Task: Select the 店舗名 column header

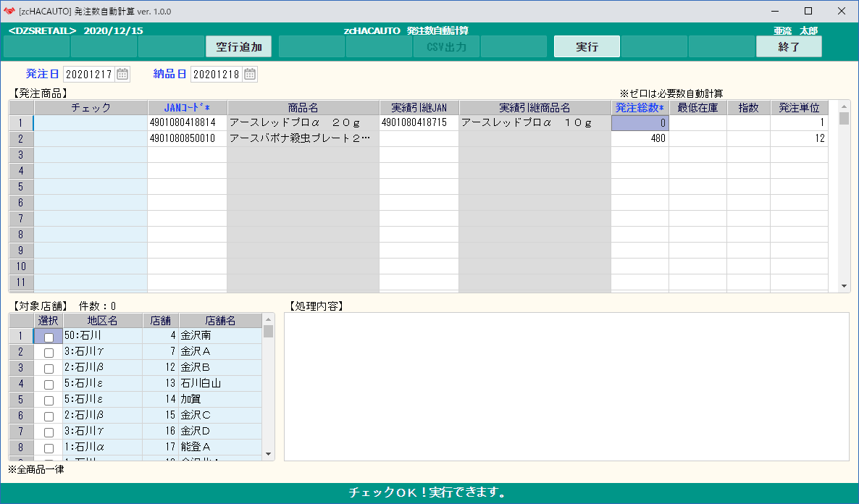Action: pos(221,321)
